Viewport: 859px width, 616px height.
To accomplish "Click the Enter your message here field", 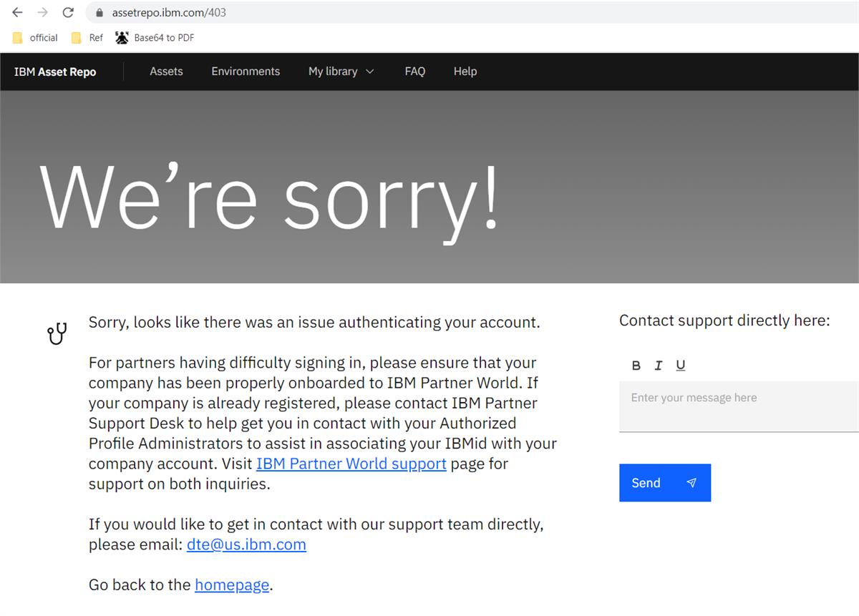I will (739, 406).
